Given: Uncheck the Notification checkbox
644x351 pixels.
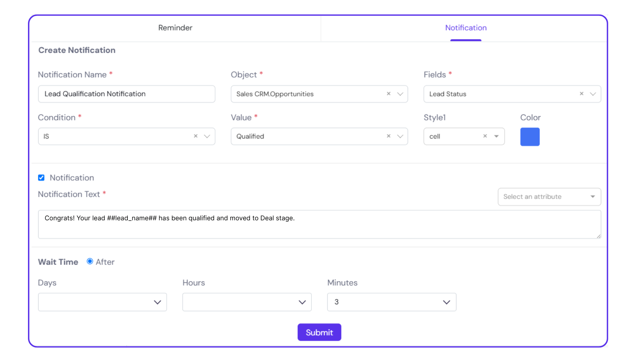Looking at the screenshot, I should point(41,178).
